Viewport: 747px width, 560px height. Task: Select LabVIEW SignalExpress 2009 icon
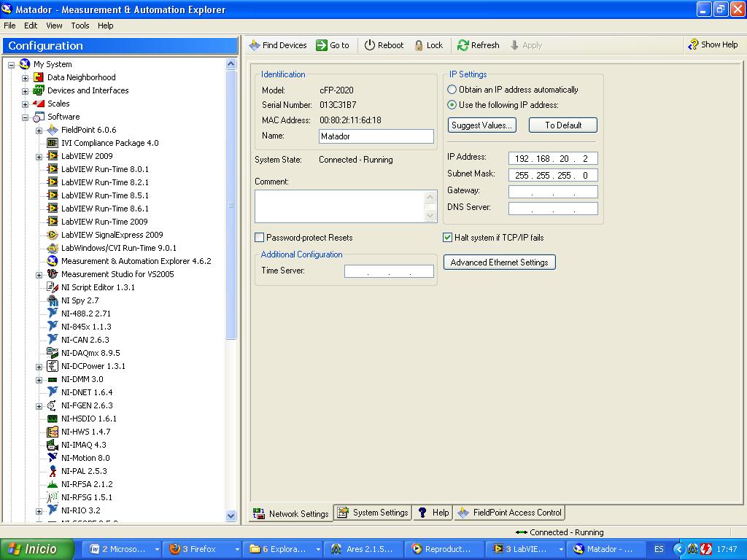[53, 235]
